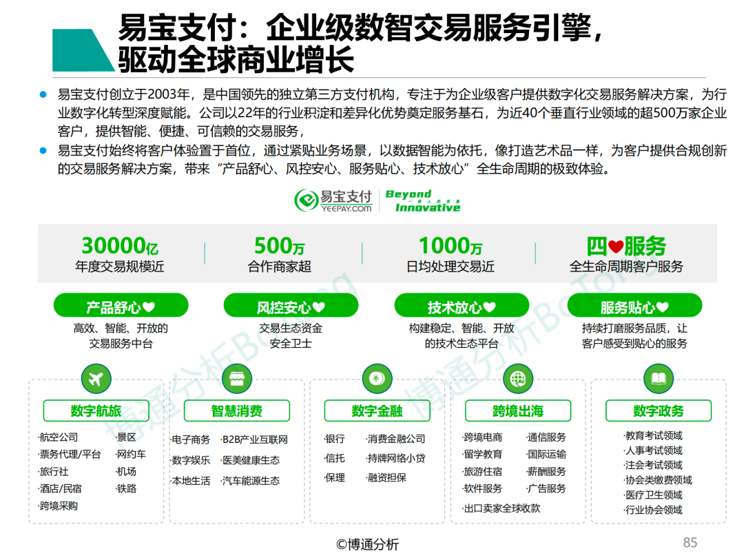Viewport: 744px width, 560px height.
Task: Click 电子商务 list item
Action: click(191, 439)
